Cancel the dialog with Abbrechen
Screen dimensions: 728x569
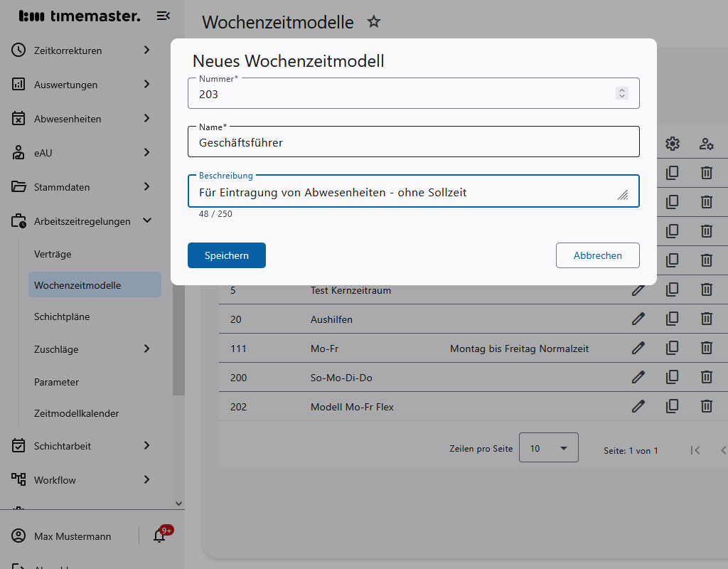coord(597,255)
